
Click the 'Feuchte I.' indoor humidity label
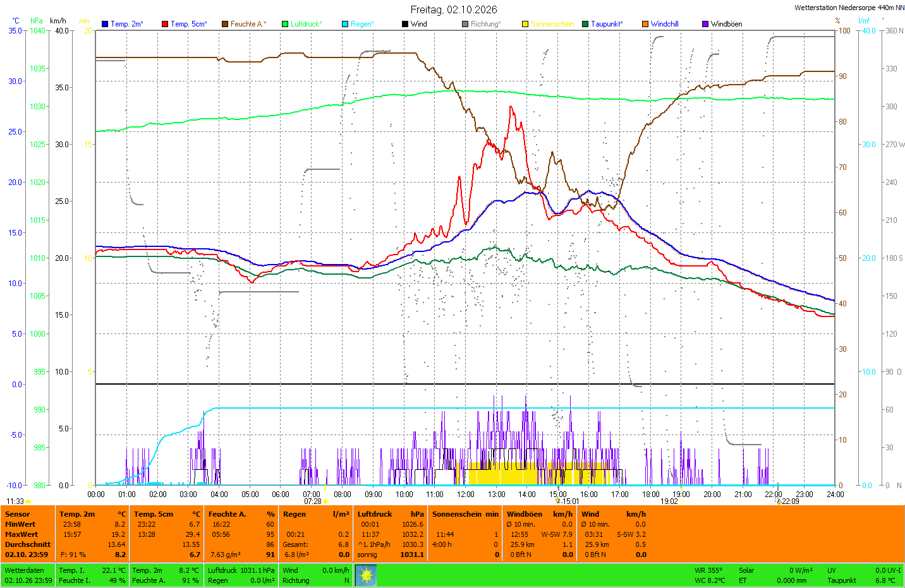pos(75,580)
